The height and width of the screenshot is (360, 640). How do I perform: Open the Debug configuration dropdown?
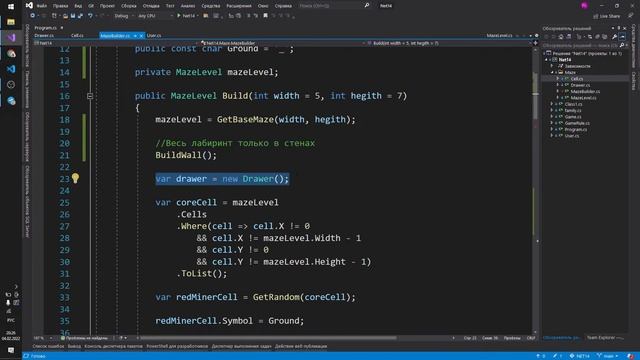(123, 16)
